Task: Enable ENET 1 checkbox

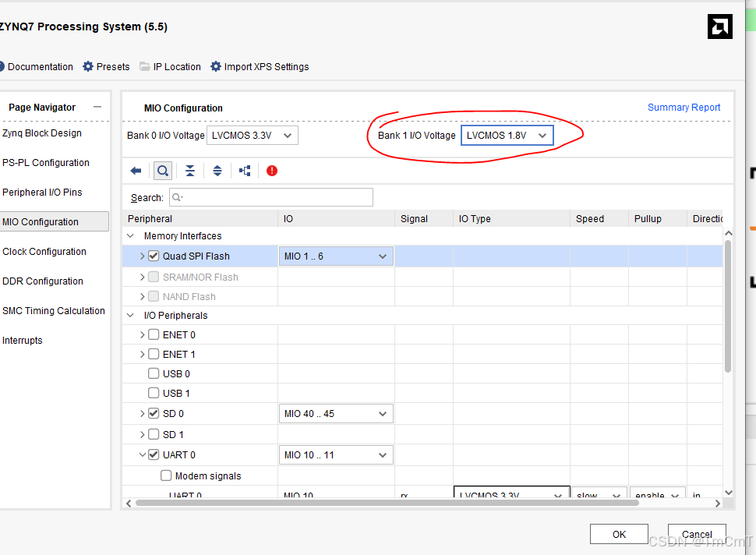Action: (154, 355)
